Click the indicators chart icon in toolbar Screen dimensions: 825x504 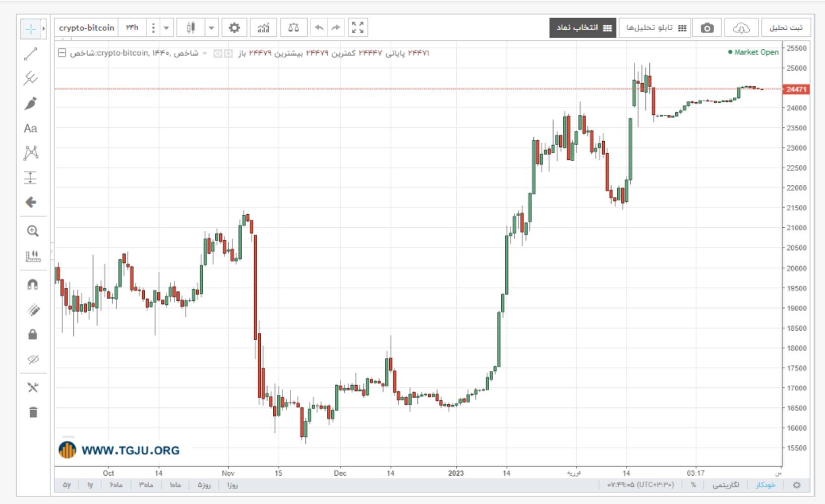point(263,28)
